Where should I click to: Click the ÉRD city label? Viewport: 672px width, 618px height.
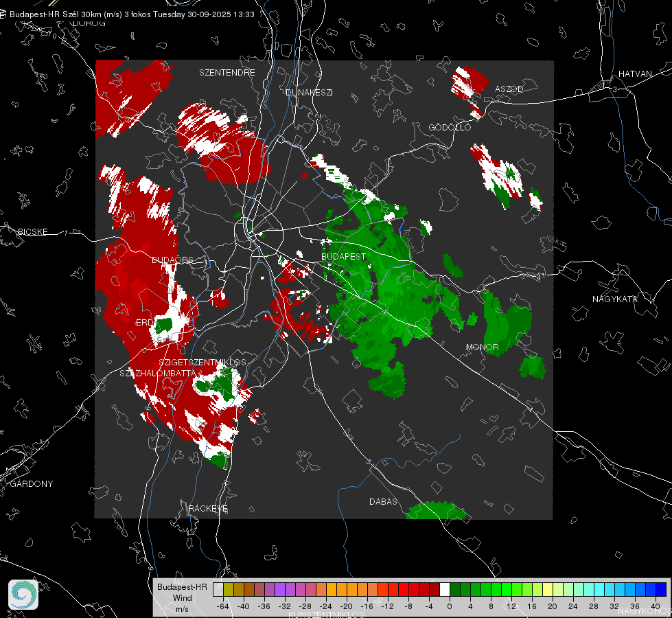pyautogui.click(x=144, y=323)
